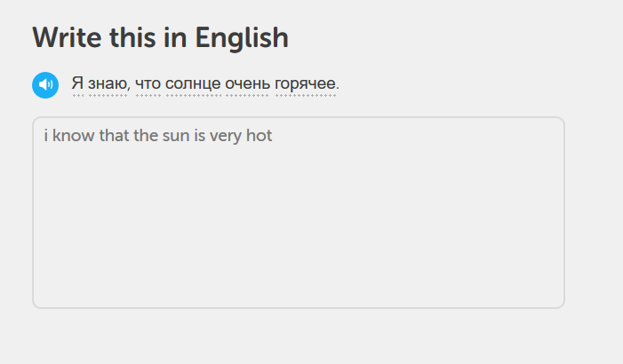This screenshot has width=623, height=364.
Task: Play the Russian sentence audio
Action: (x=45, y=85)
